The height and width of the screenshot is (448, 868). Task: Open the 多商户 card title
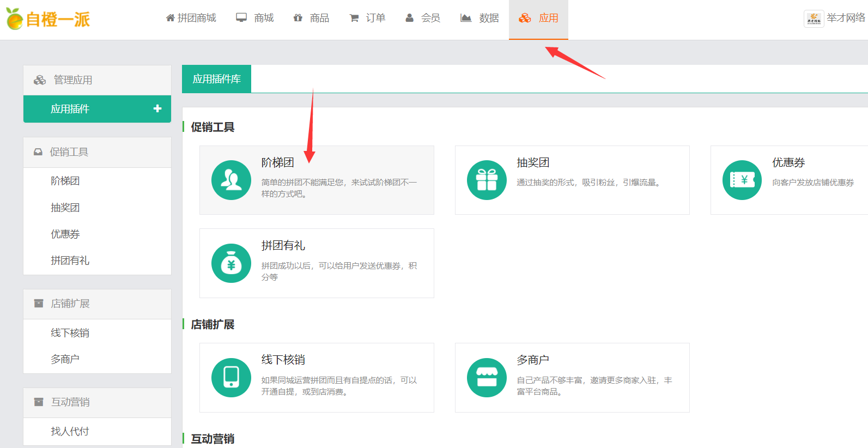point(533,360)
